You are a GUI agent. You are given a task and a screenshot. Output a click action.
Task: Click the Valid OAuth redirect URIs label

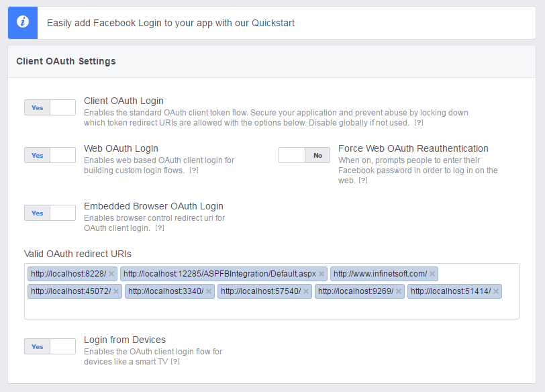coord(78,254)
